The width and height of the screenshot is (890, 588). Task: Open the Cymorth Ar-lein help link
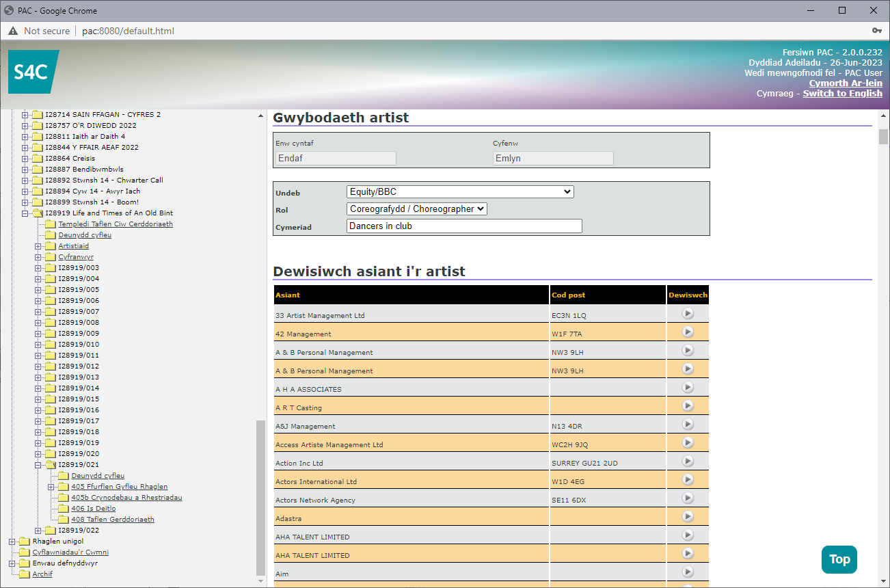846,83
